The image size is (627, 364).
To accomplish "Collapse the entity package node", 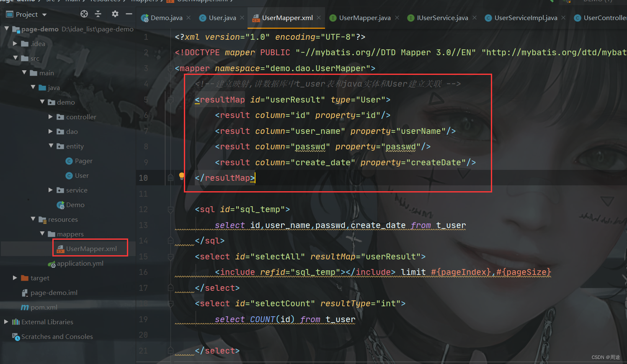I will pos(50,146).
